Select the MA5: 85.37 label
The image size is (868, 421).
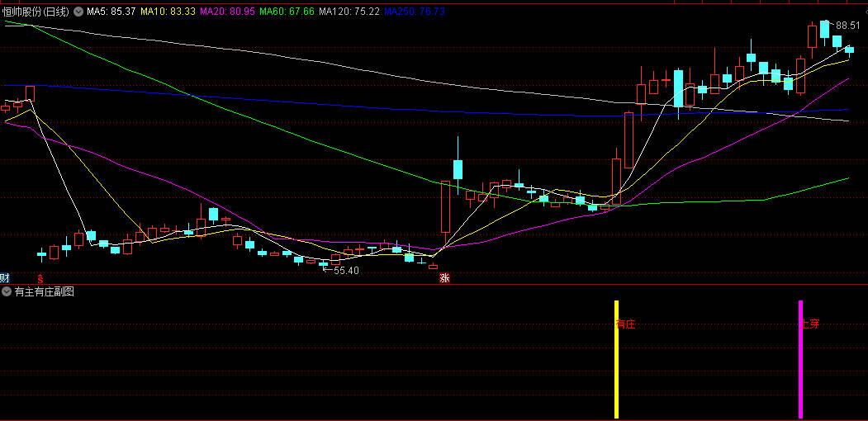click(111, 11)
